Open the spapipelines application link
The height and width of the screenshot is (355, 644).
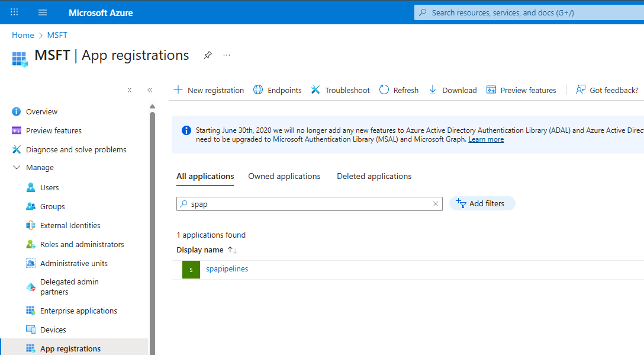227,268
